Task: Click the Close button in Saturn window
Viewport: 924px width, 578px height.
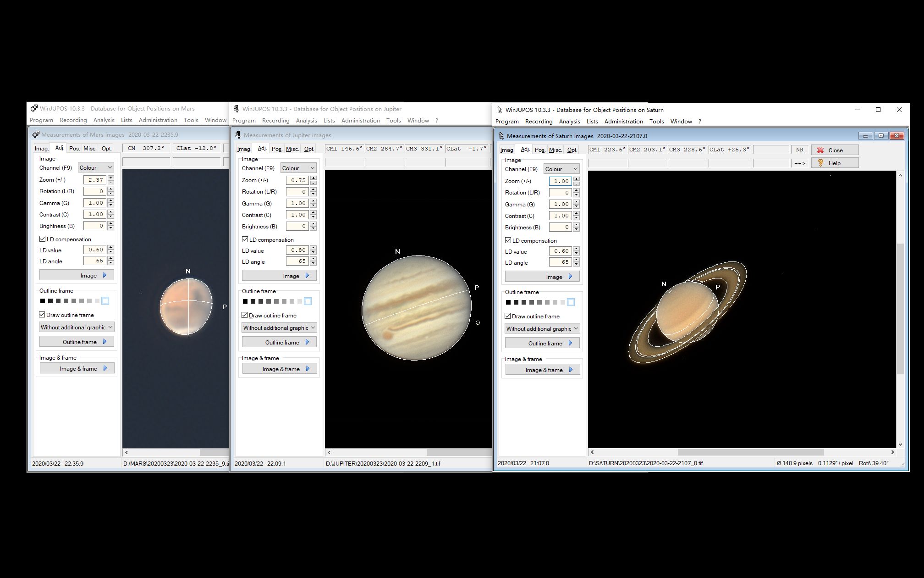Action: click(835, 150)
